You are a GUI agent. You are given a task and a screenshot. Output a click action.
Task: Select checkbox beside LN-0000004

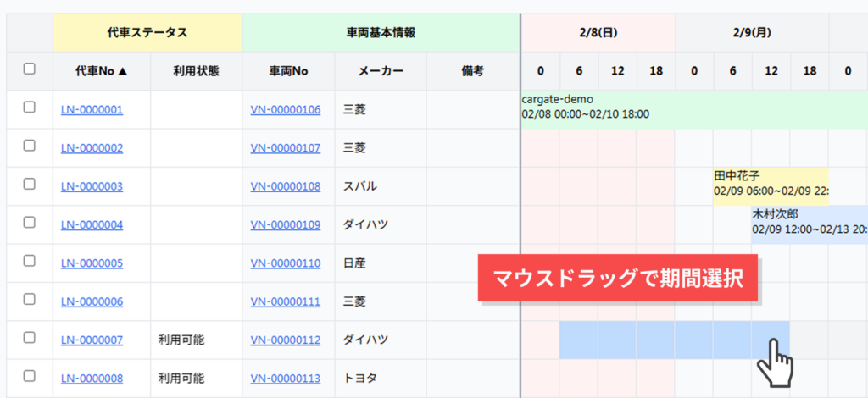point(29,223)
